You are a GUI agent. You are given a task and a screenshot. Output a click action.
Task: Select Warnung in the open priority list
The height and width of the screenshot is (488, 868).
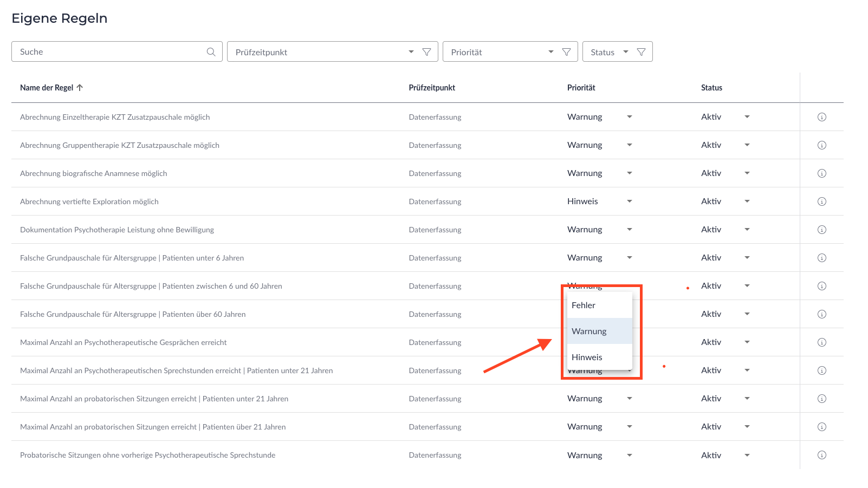tap(589, 331)
